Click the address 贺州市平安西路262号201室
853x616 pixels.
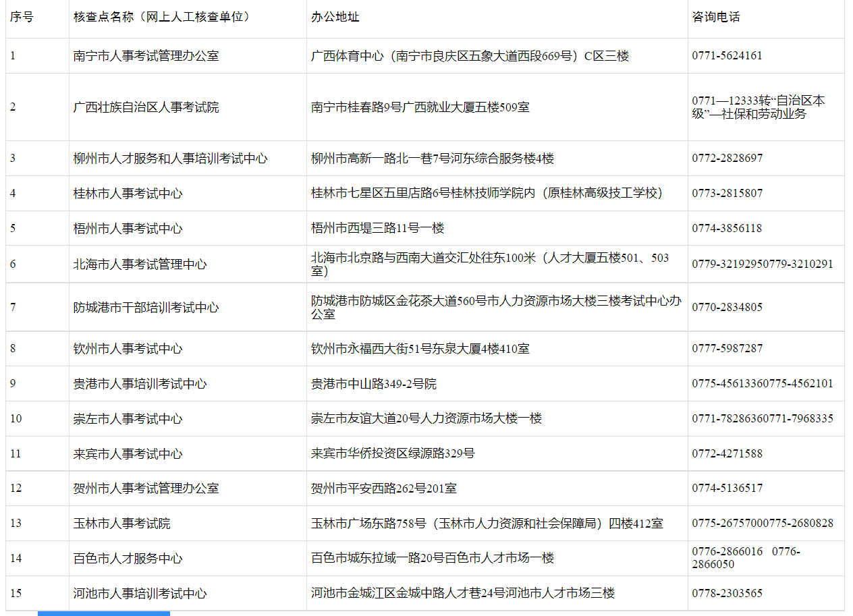[x=384, y=488]
